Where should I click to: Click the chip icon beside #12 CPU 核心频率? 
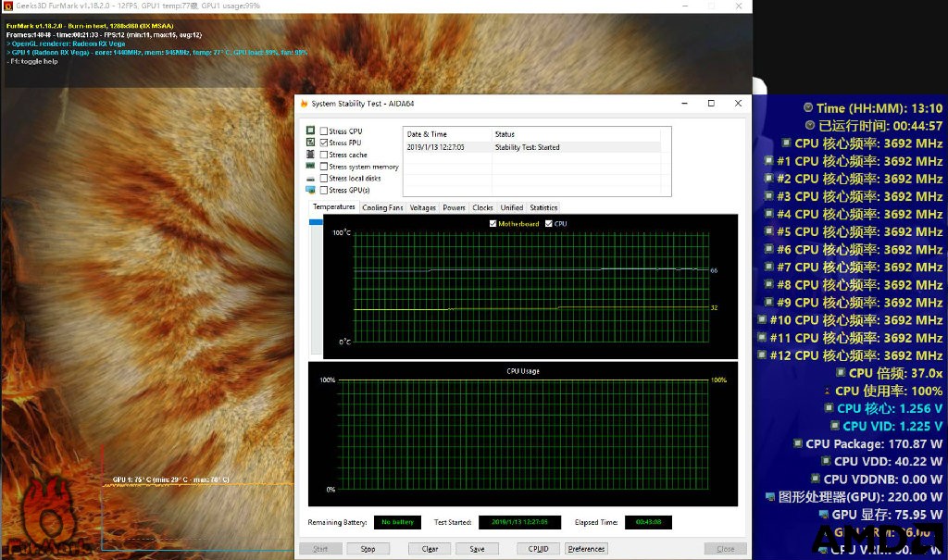[762, 355]
